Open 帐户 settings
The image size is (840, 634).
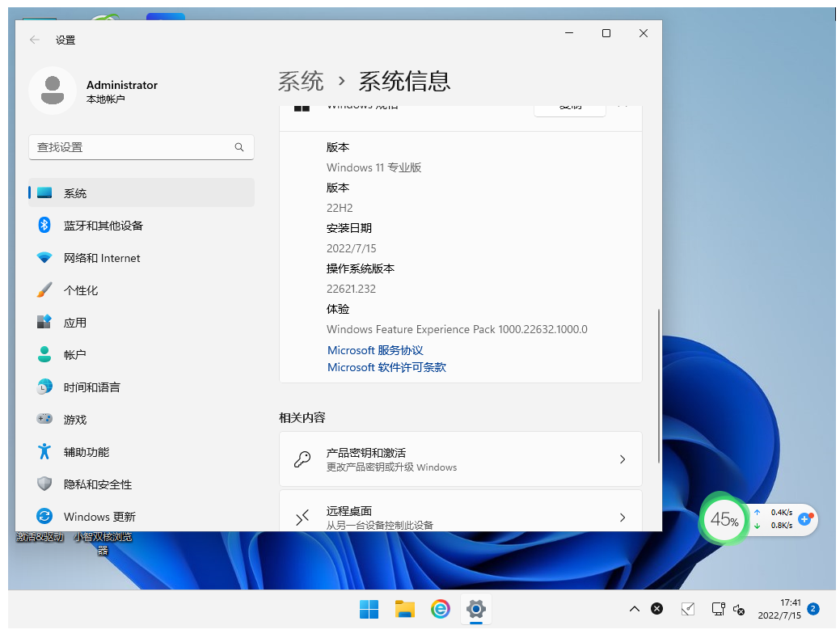[141, 355]
